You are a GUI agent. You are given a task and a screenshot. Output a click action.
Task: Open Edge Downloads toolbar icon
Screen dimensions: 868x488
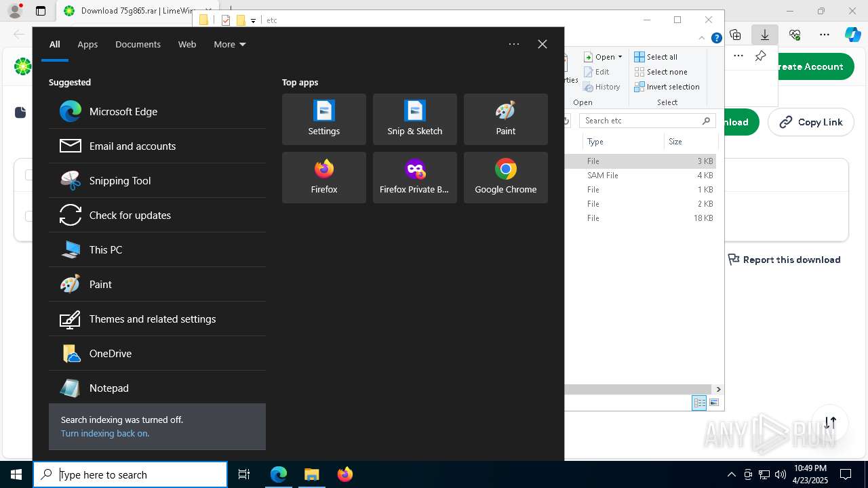point(764,35)
